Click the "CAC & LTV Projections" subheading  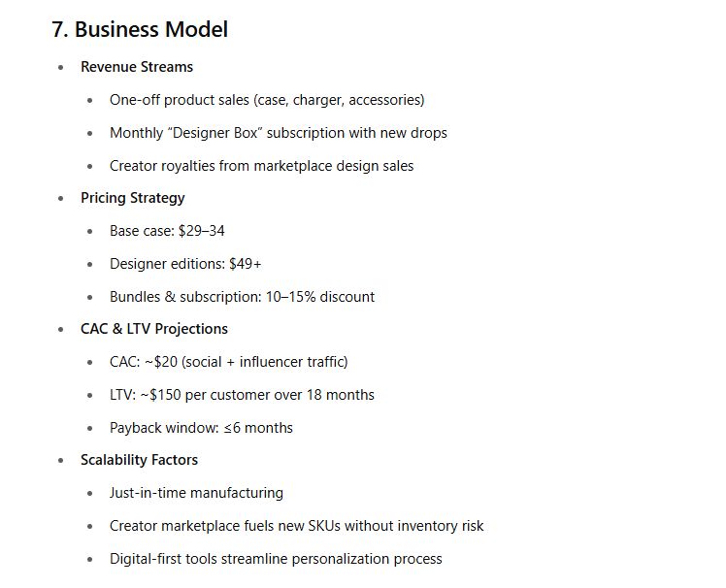point(154,329)
